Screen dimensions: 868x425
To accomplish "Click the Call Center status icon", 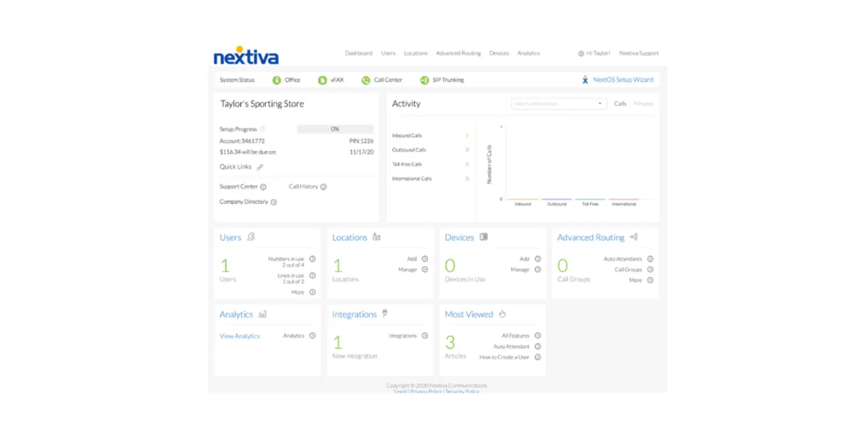I will (366, 80).
